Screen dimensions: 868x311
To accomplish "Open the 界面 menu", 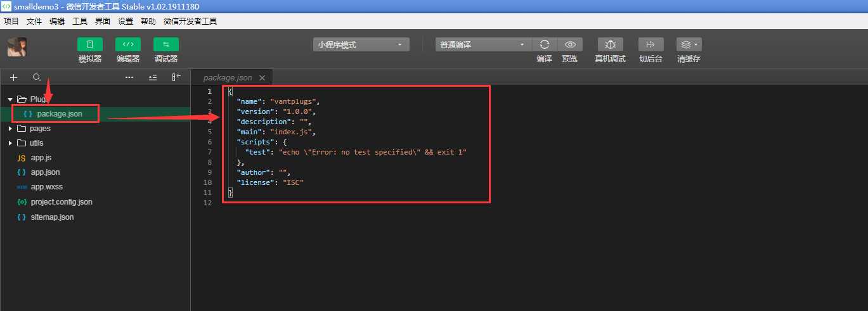I will coord(103,21).
